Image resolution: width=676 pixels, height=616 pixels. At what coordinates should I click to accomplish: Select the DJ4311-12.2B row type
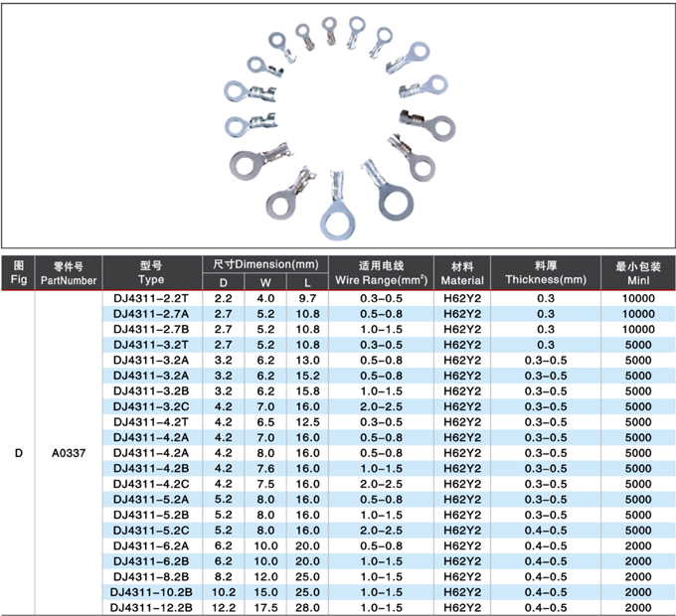coord(151,607)
